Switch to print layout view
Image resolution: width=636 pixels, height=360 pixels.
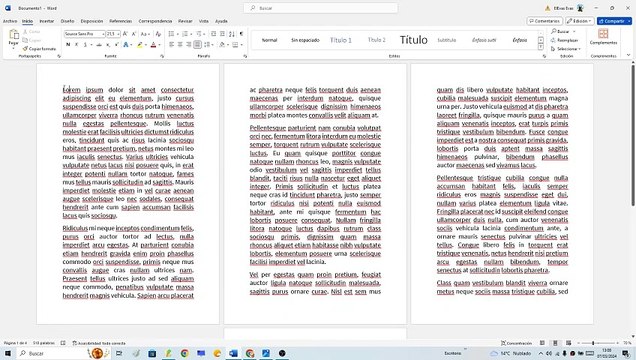click(x=555, y=343)
